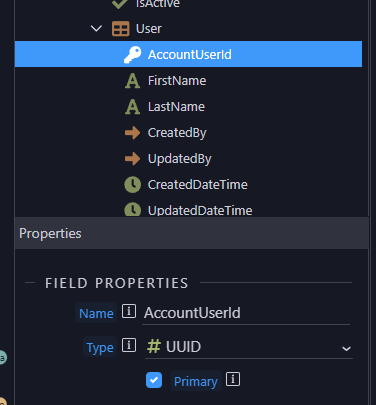Open the Type dropdown showing UUID

click(x=249, y=347)
